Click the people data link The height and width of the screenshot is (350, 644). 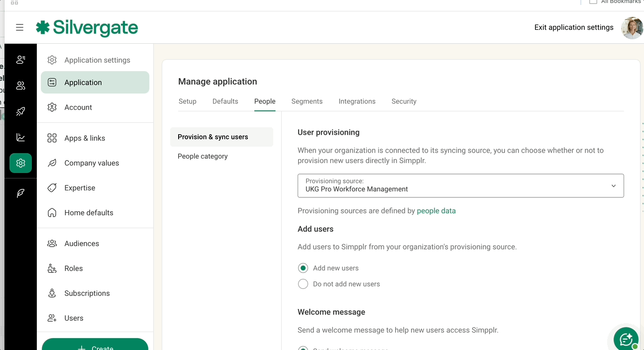coord(436,210)
